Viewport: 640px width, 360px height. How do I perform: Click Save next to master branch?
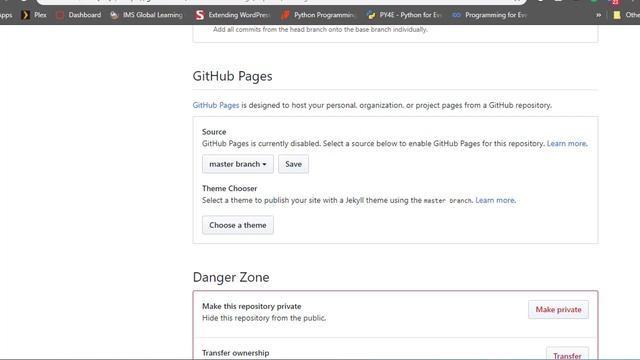(x=293, y=164)
